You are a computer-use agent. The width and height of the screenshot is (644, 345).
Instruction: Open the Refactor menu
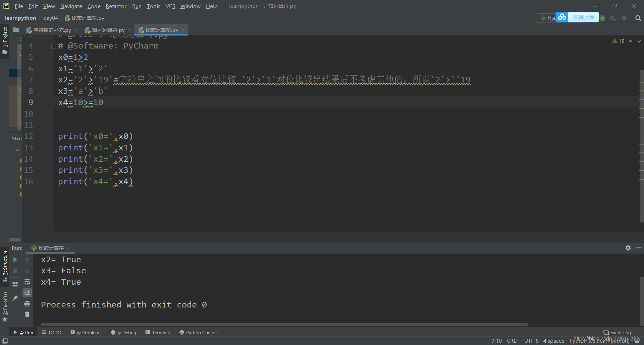coord(116,6)
